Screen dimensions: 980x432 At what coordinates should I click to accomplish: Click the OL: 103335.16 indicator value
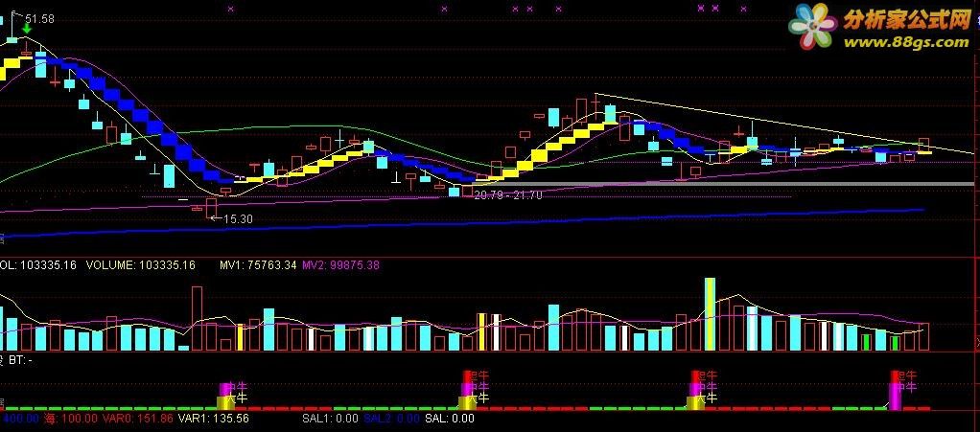coord(38,265)
